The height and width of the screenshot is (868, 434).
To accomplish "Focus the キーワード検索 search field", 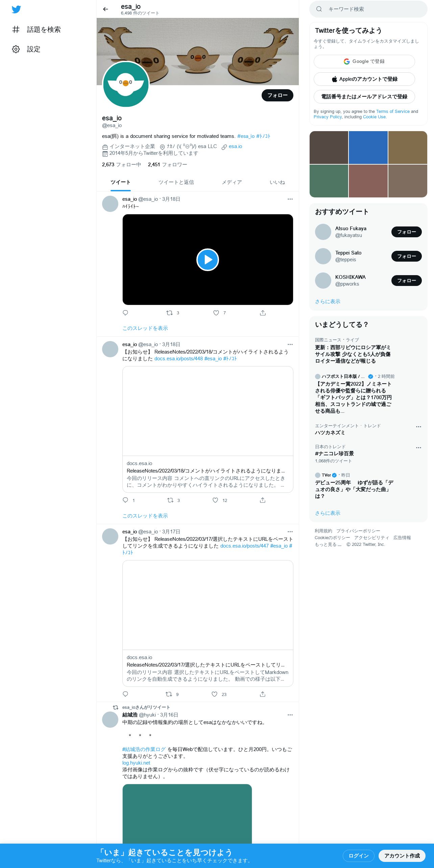I will pos(368,9).
